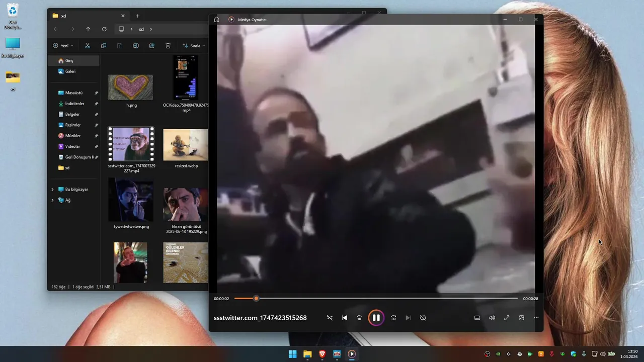Refresh the xd folder view

coord(104,29)
